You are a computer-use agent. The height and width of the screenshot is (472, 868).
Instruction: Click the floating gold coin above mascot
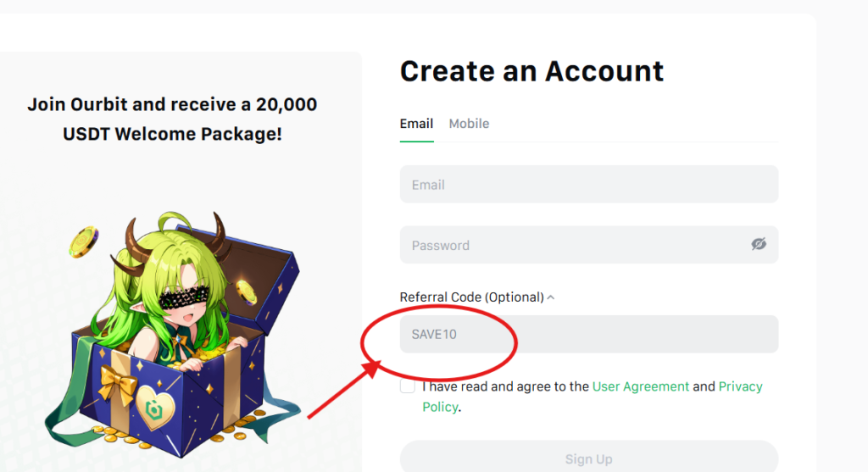pyautogui.click(x=85, y=242)
